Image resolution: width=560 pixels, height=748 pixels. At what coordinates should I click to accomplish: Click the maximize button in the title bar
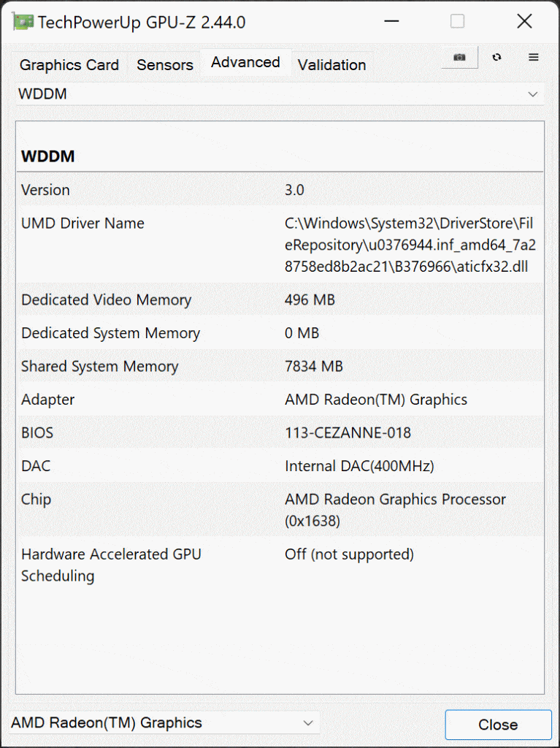458,21
